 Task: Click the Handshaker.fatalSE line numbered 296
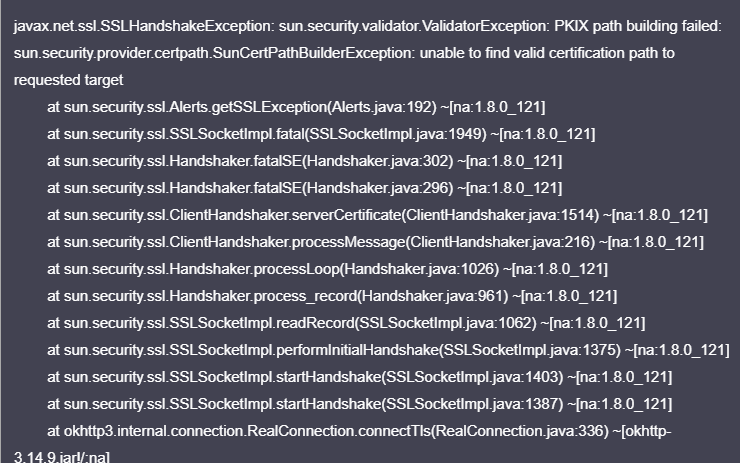(304, 188)
